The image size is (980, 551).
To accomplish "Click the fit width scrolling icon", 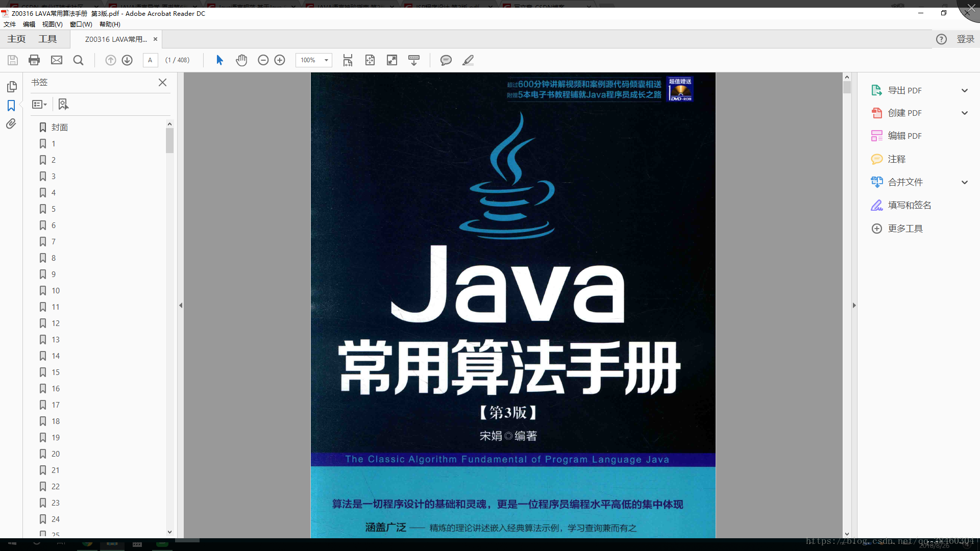I will click(348, 60).
